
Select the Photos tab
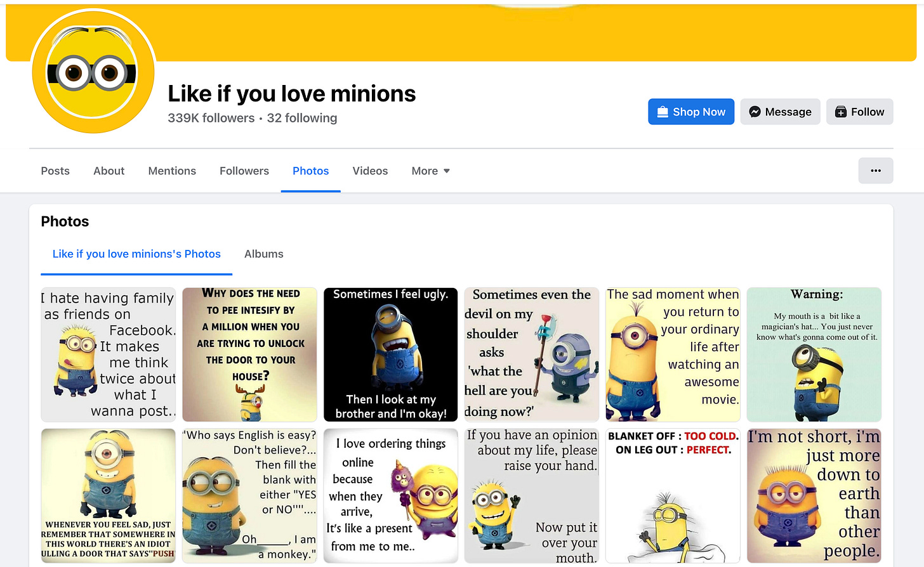310,171
